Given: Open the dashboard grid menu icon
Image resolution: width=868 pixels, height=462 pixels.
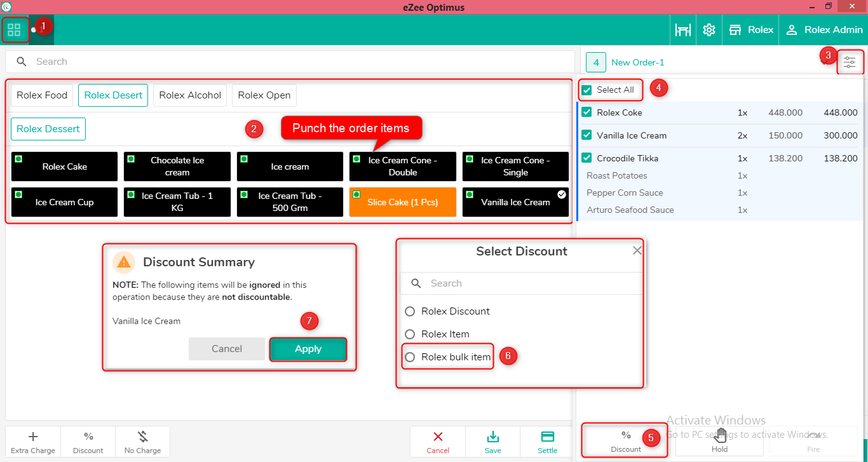Looking at the screenshot, I should tap(14, 30).
